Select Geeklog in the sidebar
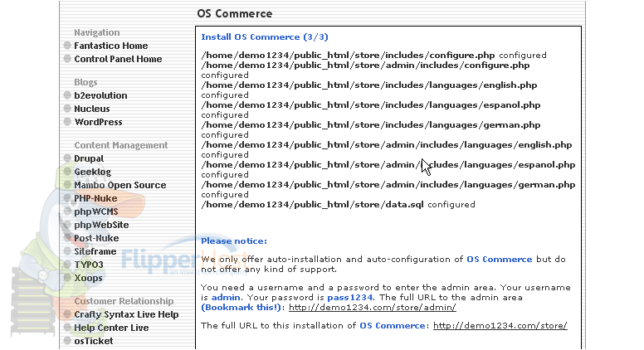This screenshot has width=644, height=350. coord(92,172)
